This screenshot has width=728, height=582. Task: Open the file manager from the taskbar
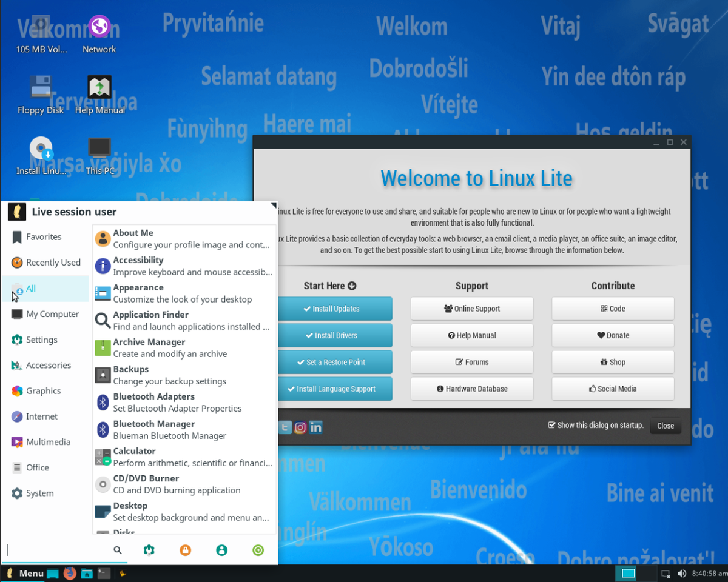[x=87, y=573]
